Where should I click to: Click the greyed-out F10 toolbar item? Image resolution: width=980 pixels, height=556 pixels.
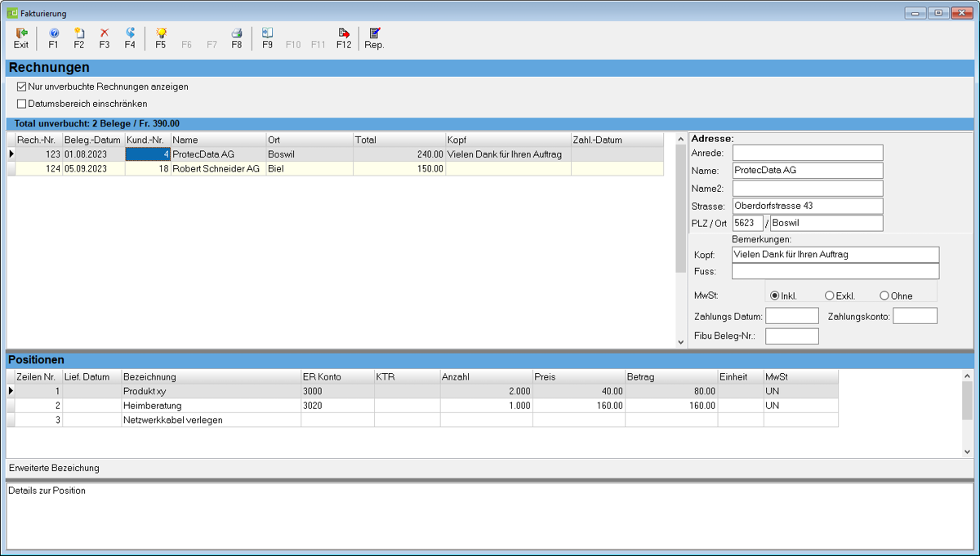293,45
